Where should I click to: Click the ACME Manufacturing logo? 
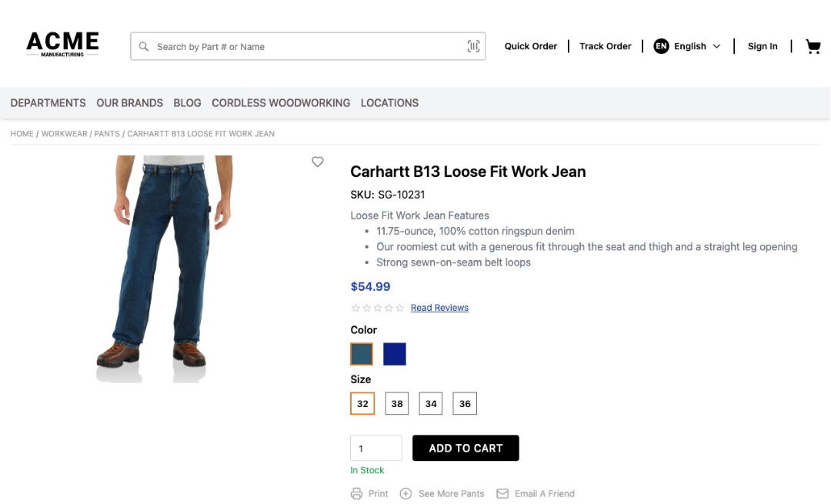[x=62, y=45]
